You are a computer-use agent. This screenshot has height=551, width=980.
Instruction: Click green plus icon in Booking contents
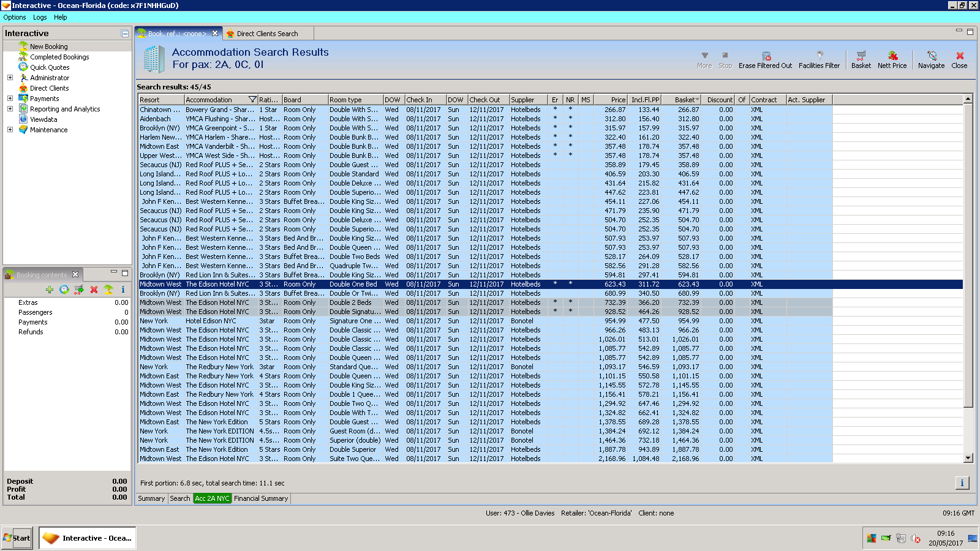[x=50, y=290]
